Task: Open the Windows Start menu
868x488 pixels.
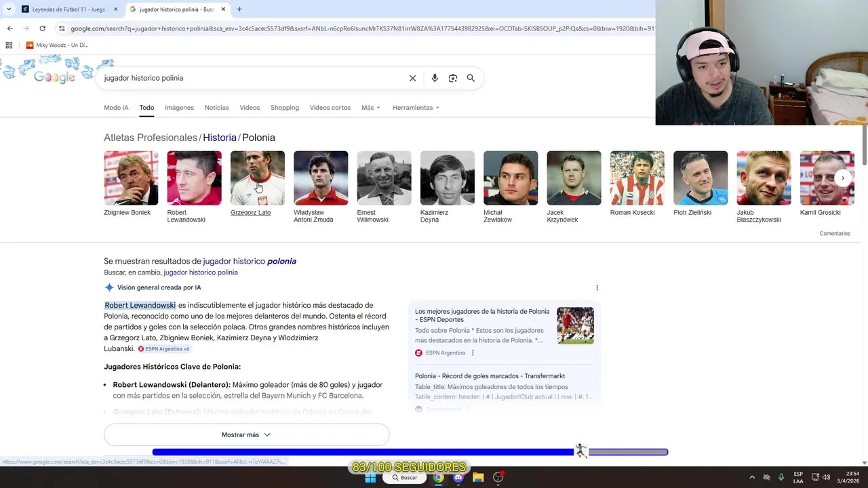Action: tap(370, 477)
